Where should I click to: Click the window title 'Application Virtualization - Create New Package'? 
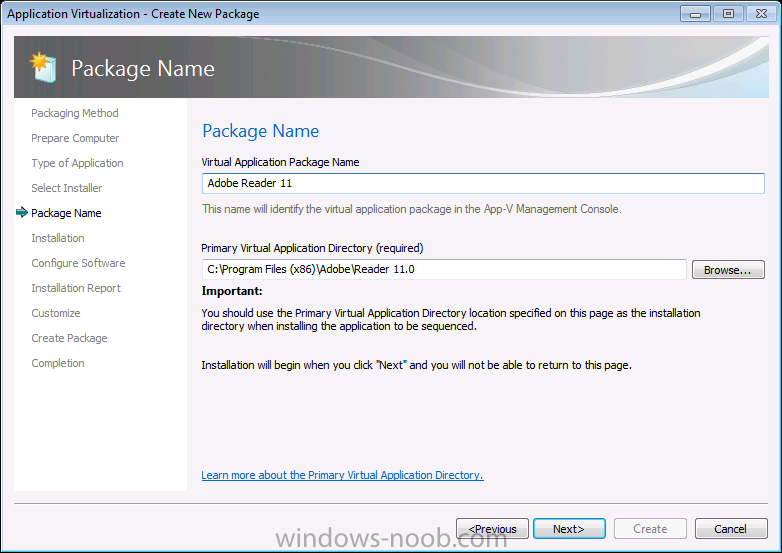click(x=133, y=14)
